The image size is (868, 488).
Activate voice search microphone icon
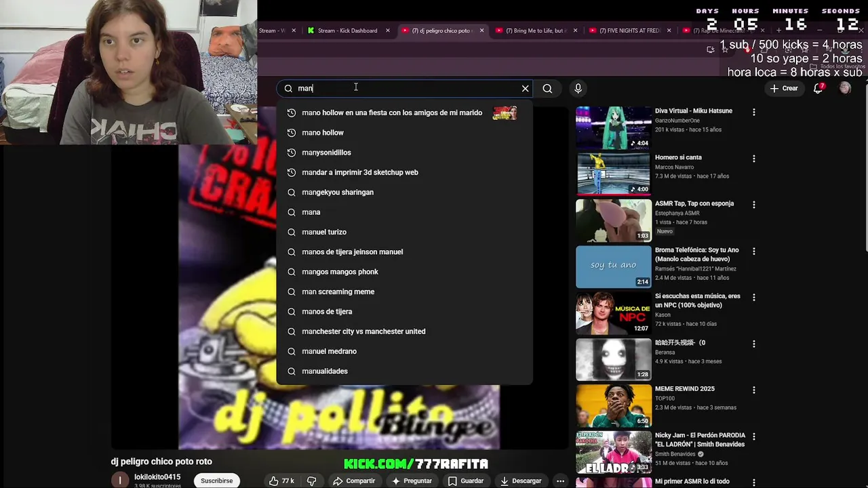578,88
